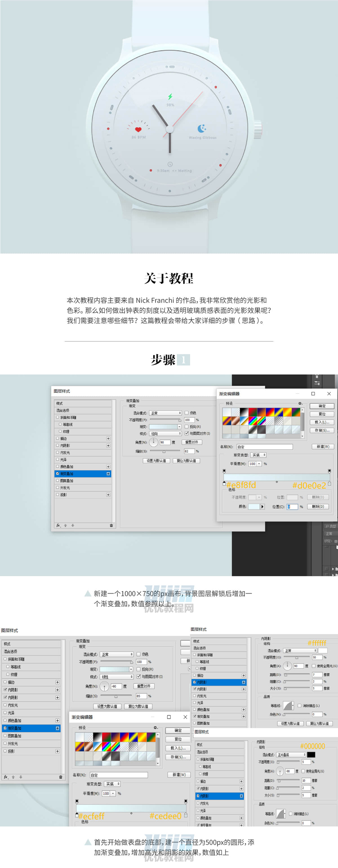Open 渐变类型 实底 dropdown in #e8f8fd editor
Image resolution: width=338 pixels, height=868 pixels.
[x=258, y=455]
